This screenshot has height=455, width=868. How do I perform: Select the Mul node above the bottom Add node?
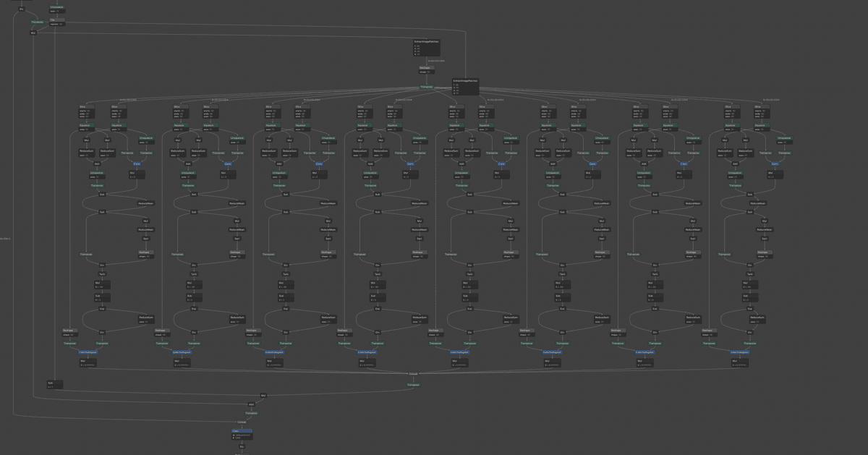[x=263, y=395]
